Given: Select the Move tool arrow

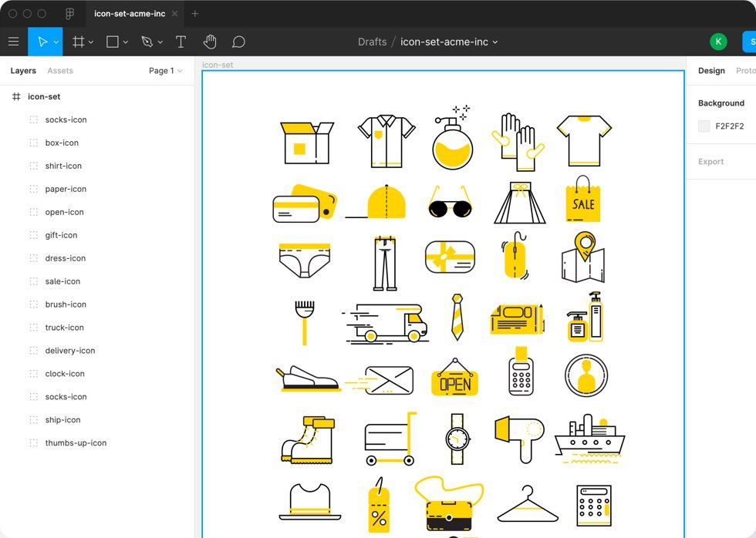Looking at the screenshot, I should 42,42.
